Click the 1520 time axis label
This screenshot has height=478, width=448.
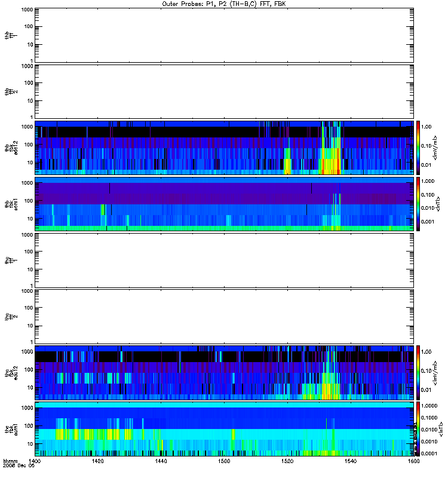pos(287,461)
